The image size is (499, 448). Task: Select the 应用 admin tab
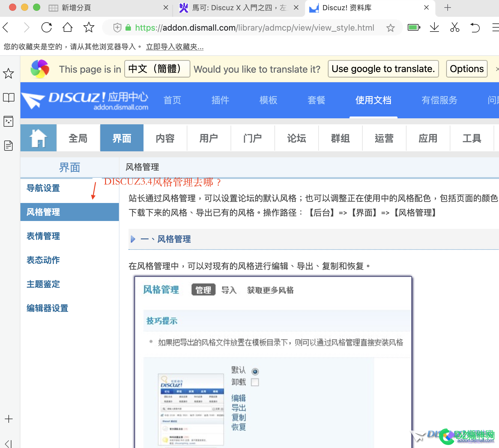[x=428, y=138]
